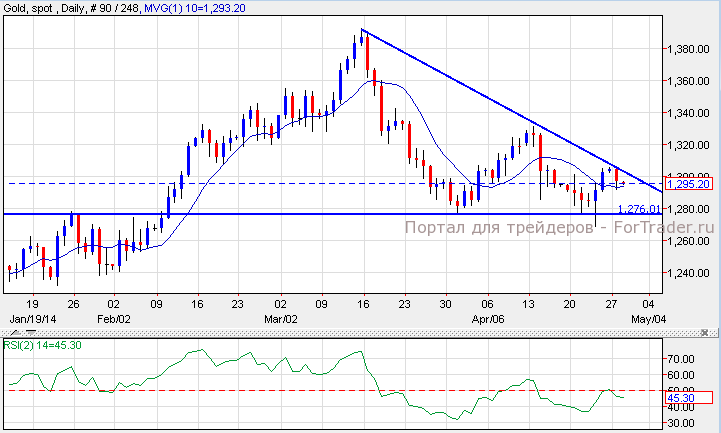Select the horizontal blue support line

[300, 214]
